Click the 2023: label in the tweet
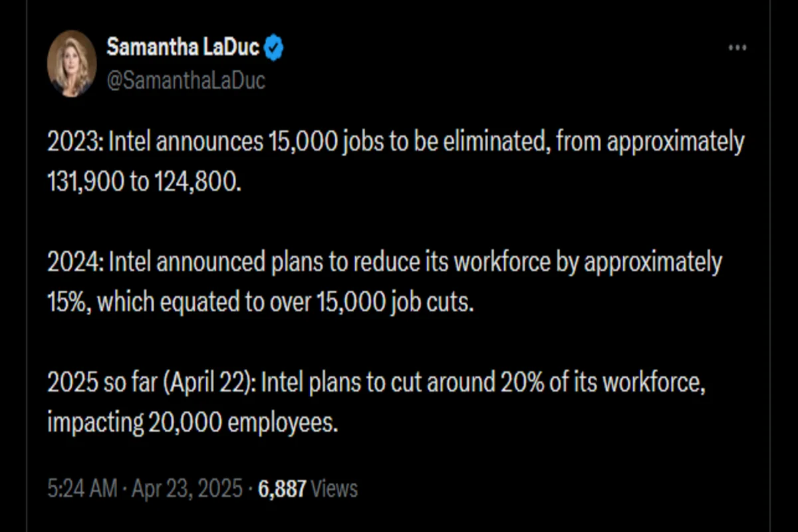798x532 pixels. click(74, 142)
